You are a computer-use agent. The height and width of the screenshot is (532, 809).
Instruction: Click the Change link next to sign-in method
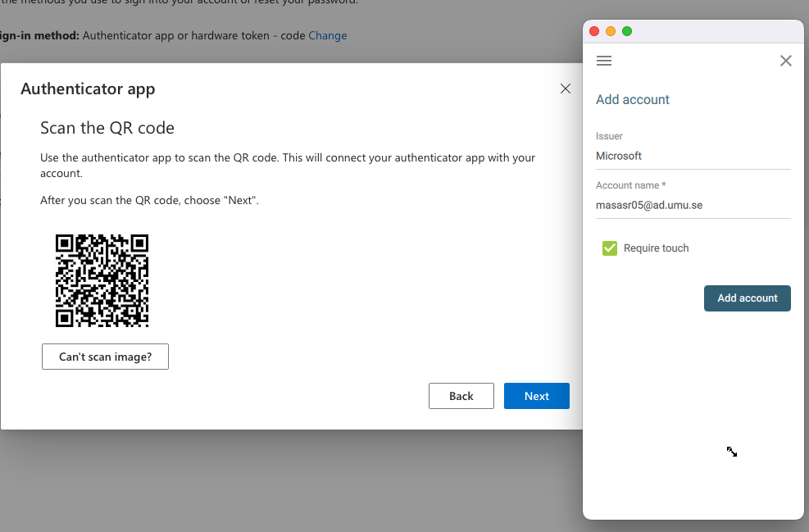pos(328,35)
